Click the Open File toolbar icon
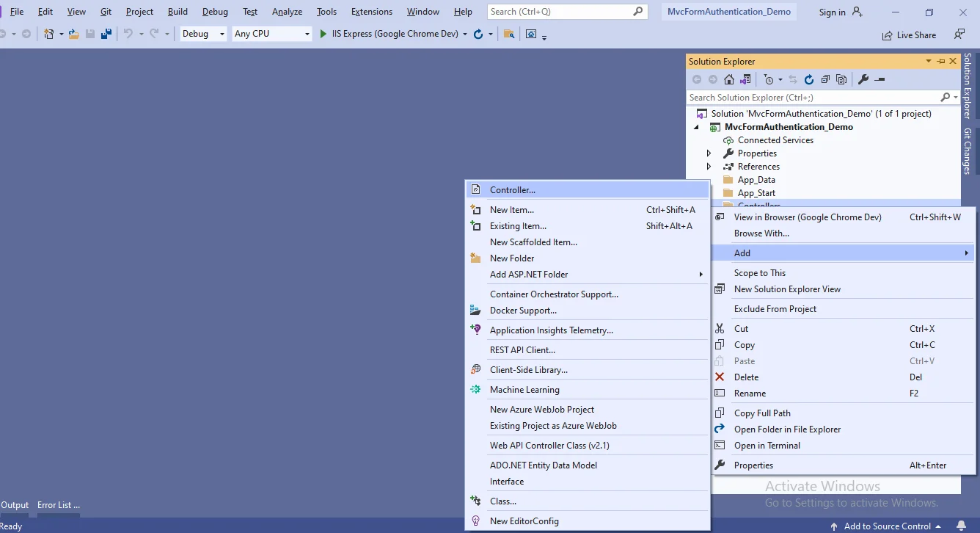This screenshot has height=533, width=980. 73,34
